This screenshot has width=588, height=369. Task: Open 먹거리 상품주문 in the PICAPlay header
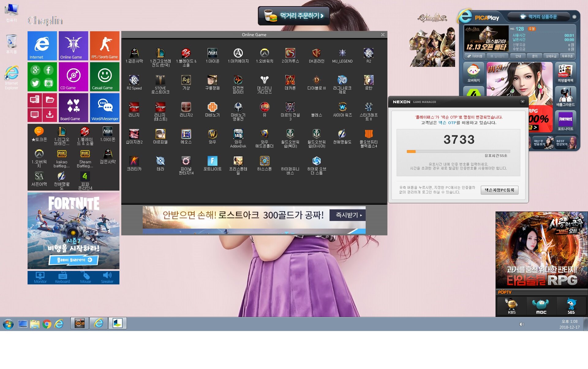click(x=539, y=17)
